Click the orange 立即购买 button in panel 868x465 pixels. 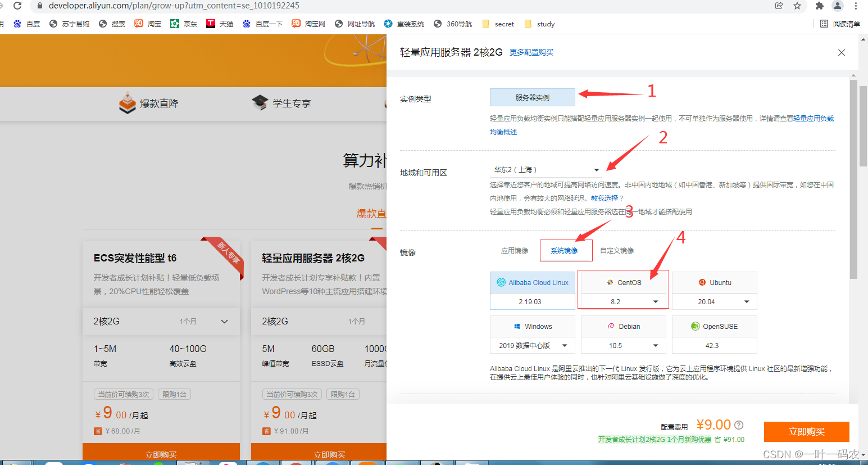pos(807,432)
